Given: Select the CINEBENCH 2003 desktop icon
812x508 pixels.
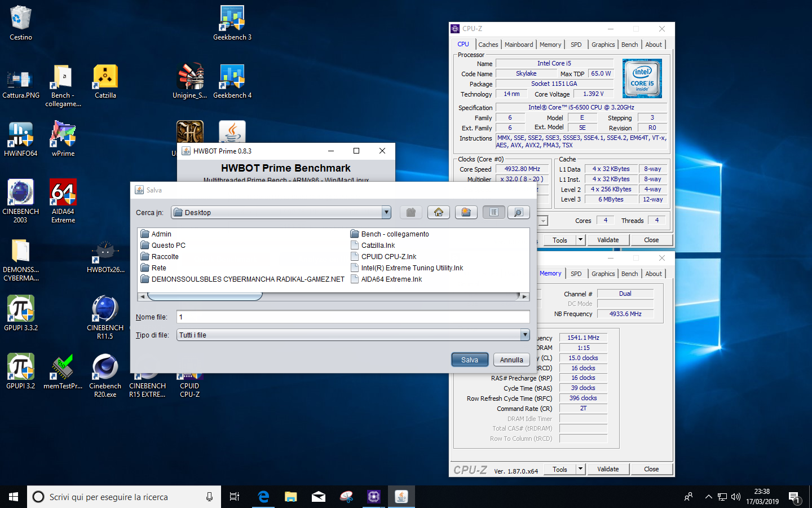Looking at the screenshot, I should (21, 201).
